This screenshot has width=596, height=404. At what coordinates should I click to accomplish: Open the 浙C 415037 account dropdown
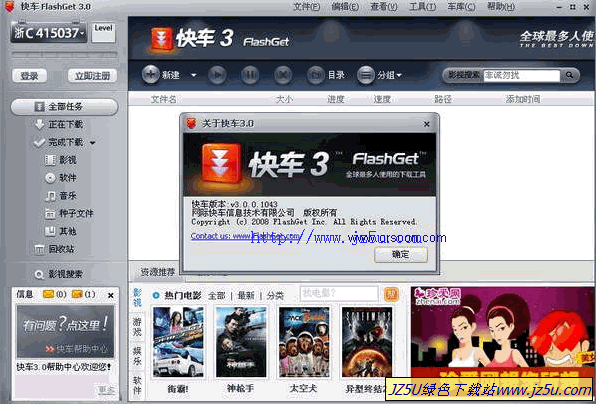point(49,33)
